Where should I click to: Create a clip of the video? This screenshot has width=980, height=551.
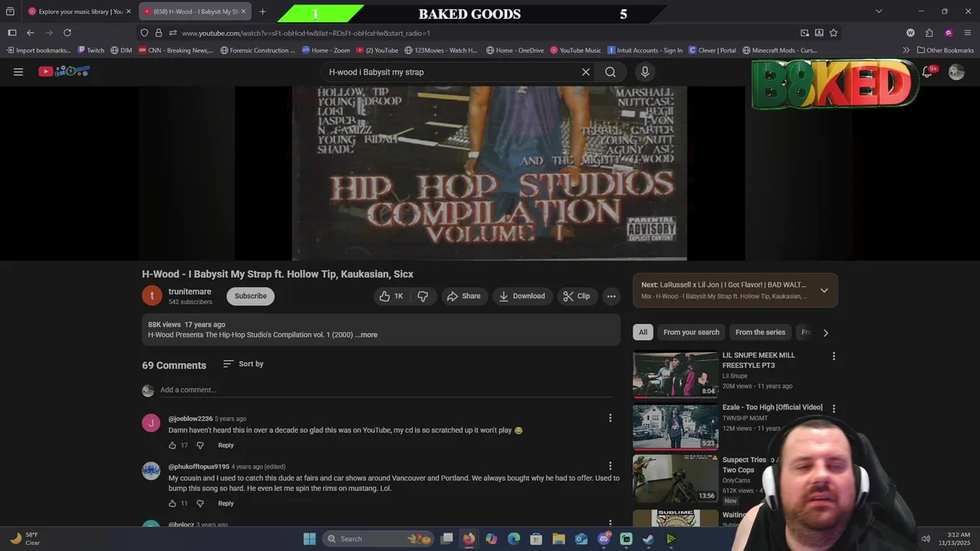(x=577, y=296)
